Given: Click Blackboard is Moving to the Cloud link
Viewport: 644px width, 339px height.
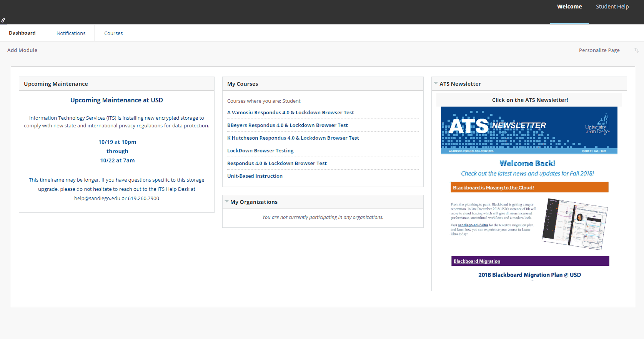Looking at the screenshot, I should [x=493, y=188].
